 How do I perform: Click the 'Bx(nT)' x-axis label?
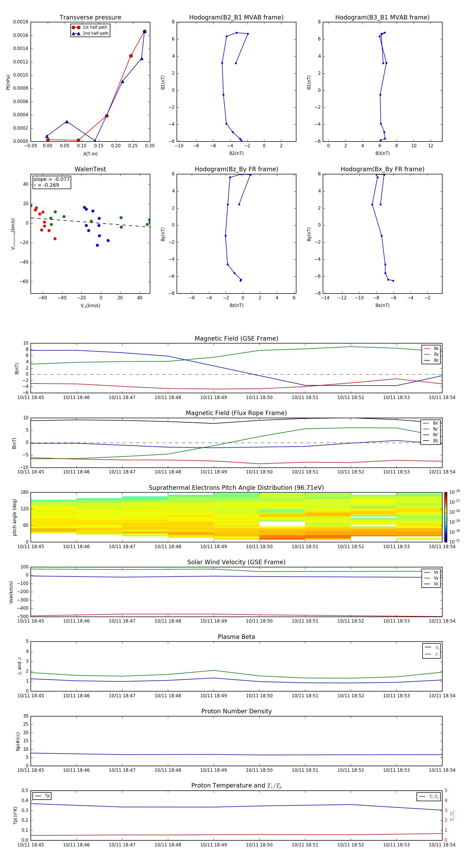382,306
